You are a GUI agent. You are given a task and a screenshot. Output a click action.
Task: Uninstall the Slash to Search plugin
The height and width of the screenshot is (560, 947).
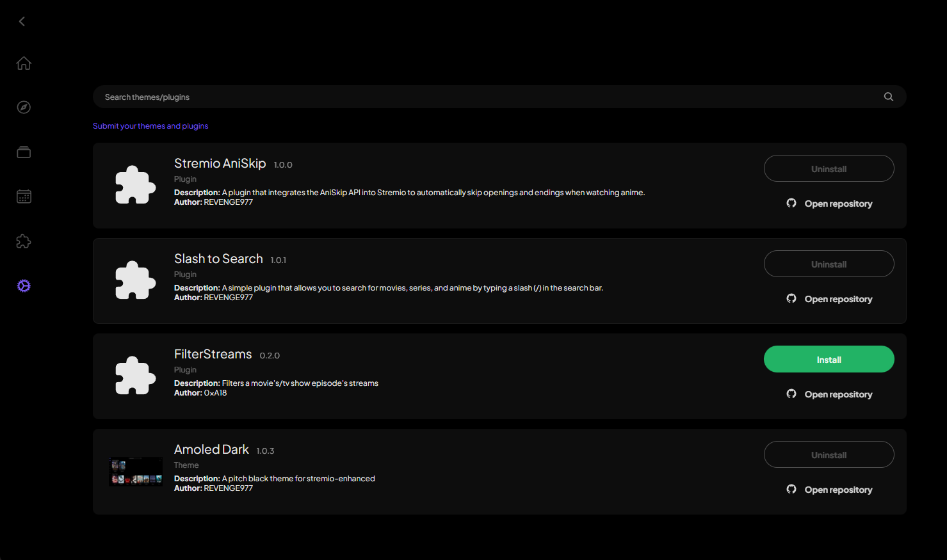pos(829,264)
